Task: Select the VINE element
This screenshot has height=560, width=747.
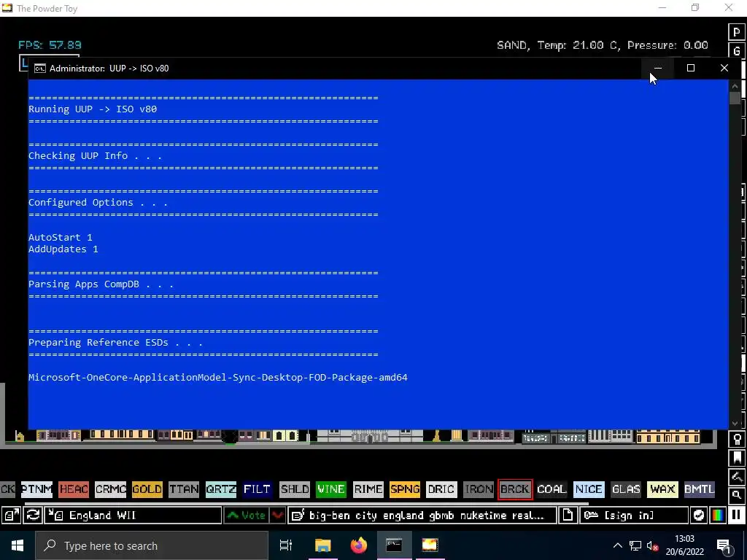Action: click(331, 489)
